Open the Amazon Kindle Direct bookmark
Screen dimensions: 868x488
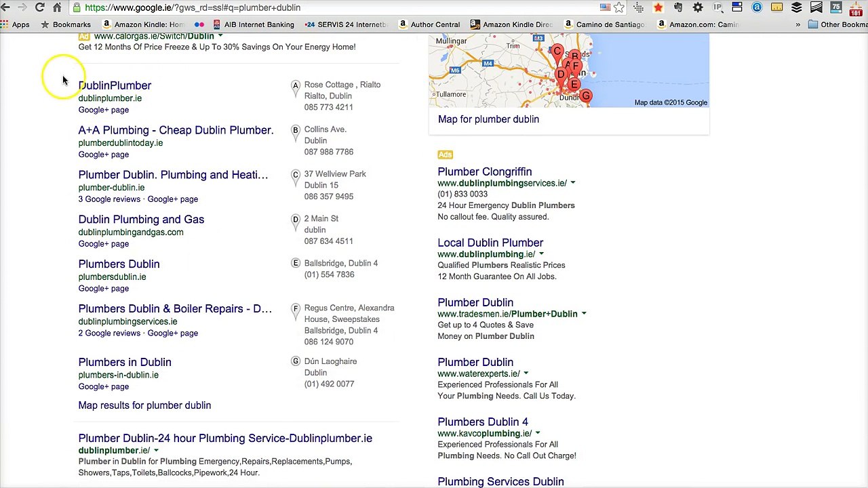(x=512, y=24)
